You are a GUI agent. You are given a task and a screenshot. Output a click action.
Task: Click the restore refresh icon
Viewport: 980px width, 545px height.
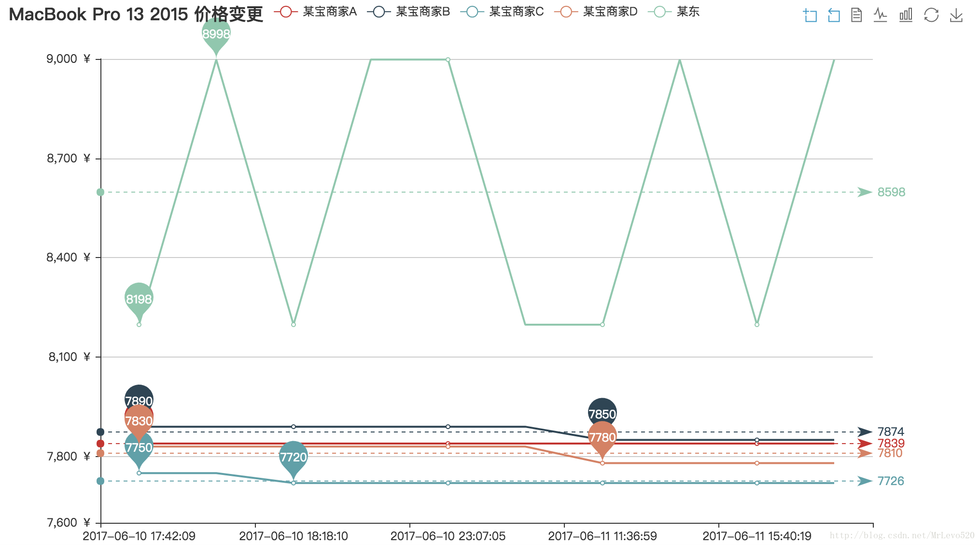click(931, 15)
